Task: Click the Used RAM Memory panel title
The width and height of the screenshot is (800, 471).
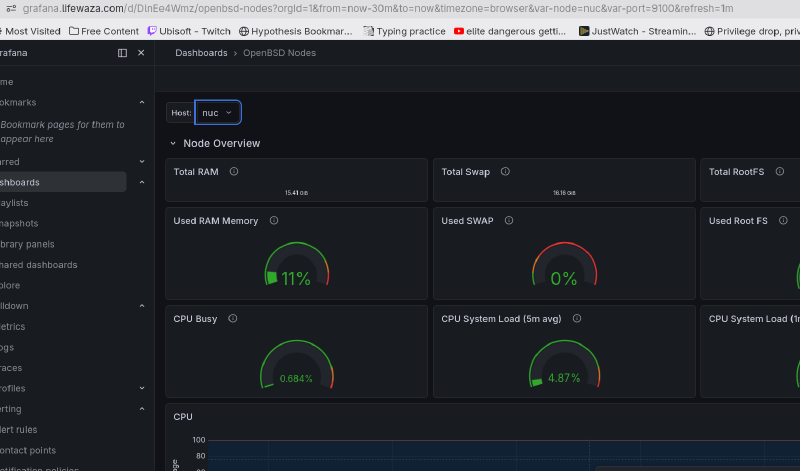Action: tap(216, 221)
